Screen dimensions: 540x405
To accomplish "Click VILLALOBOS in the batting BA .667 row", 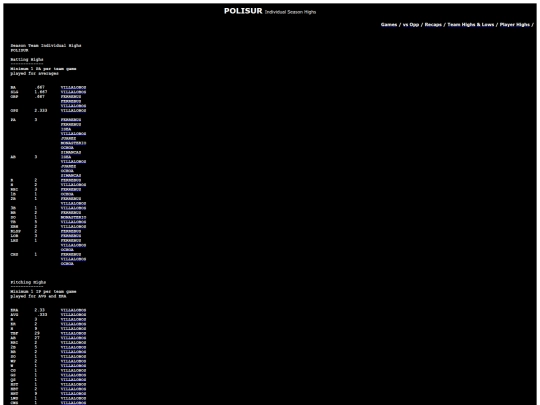I will (73, 87).
